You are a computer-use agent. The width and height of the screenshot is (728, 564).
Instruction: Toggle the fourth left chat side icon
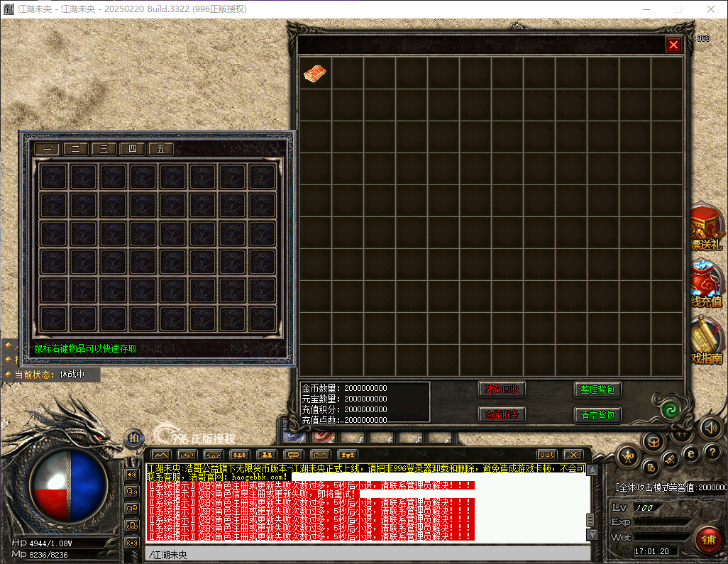pos(132,526)
